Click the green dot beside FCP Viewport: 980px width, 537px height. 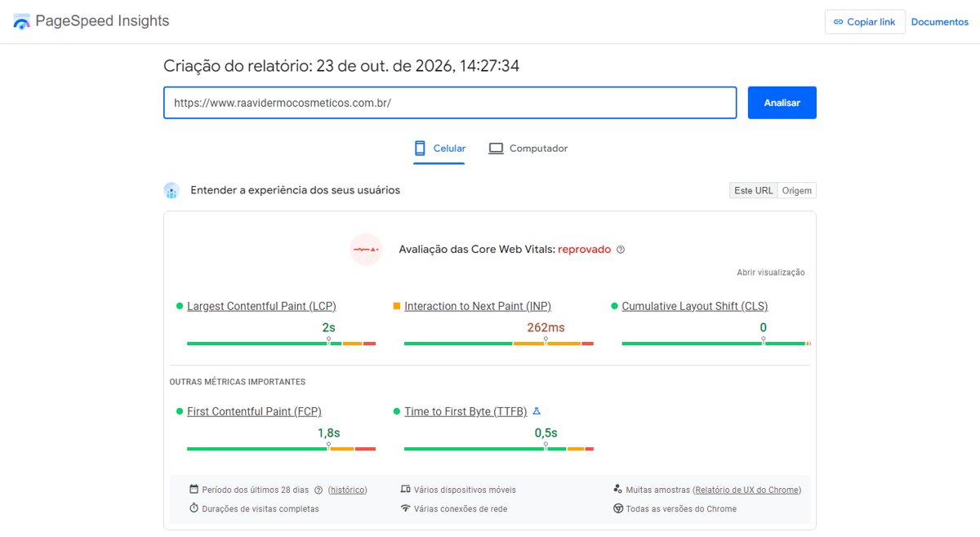tap(180, 411)
